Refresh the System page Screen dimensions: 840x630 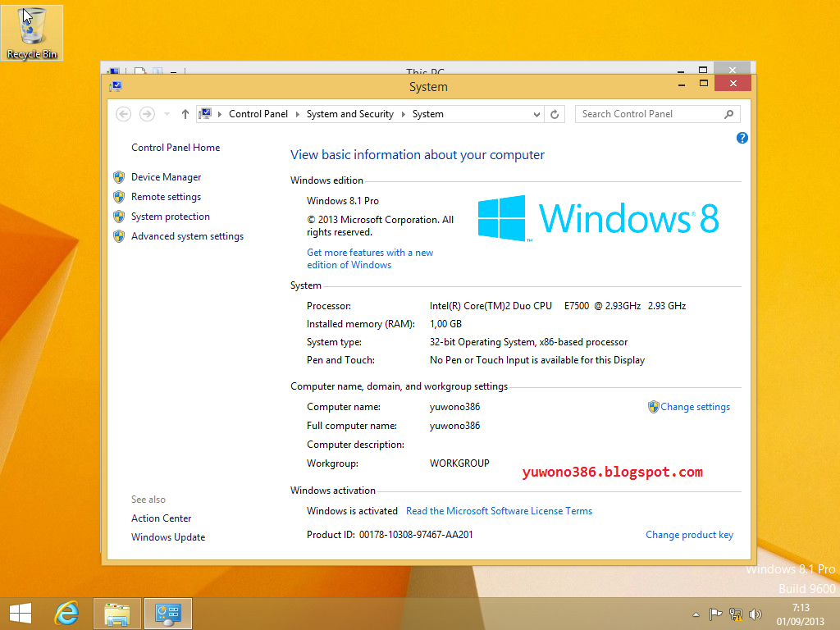tap(555, 114)
